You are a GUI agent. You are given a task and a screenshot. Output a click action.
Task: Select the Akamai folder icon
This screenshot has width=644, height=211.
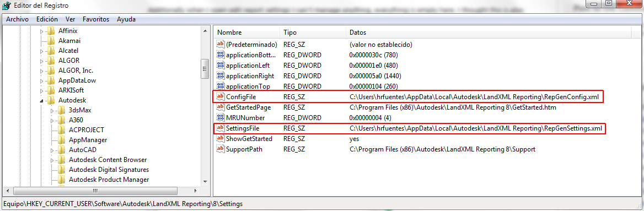(x=51, y=41)
